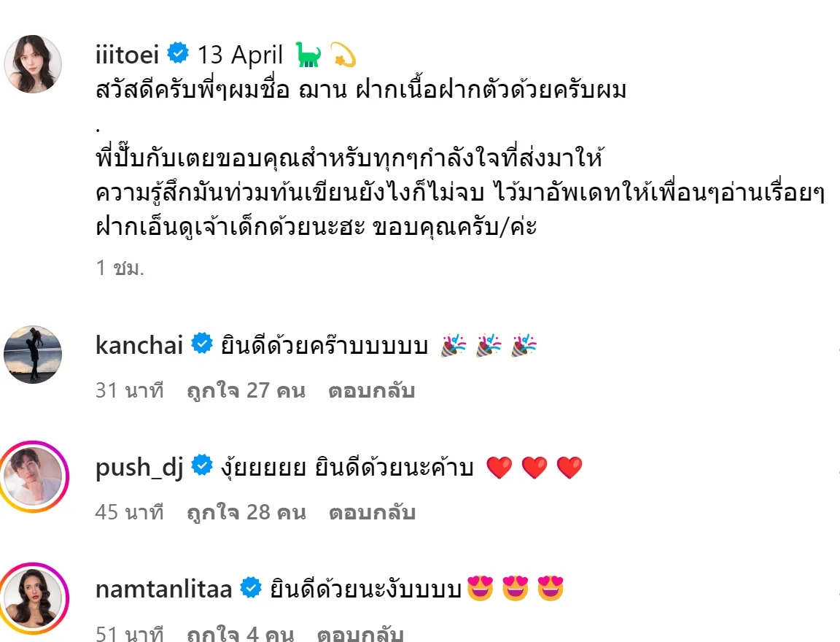Click the green dinosaur emoji in caption
This screenshot has width=840, height=642.
[308, 55]
